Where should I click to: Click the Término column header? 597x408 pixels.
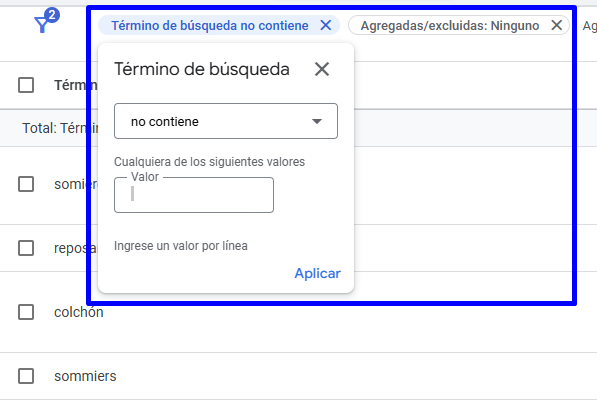coord(76,85)
